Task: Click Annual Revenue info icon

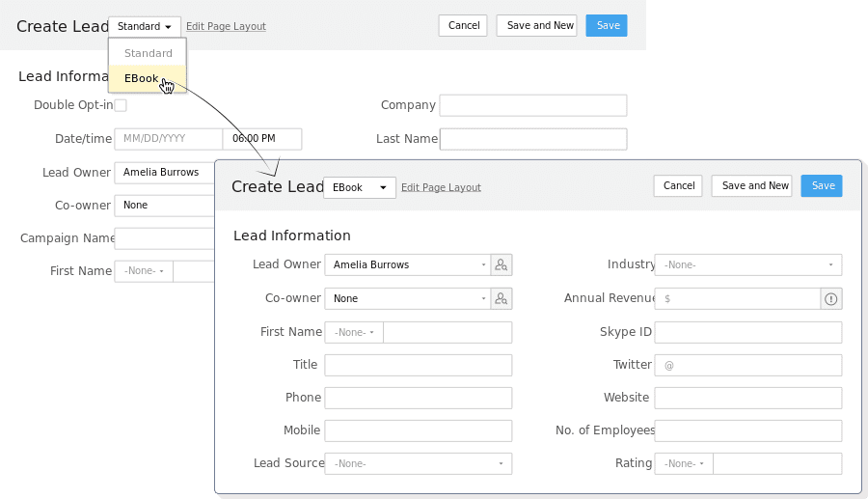Action: [831, 299]
